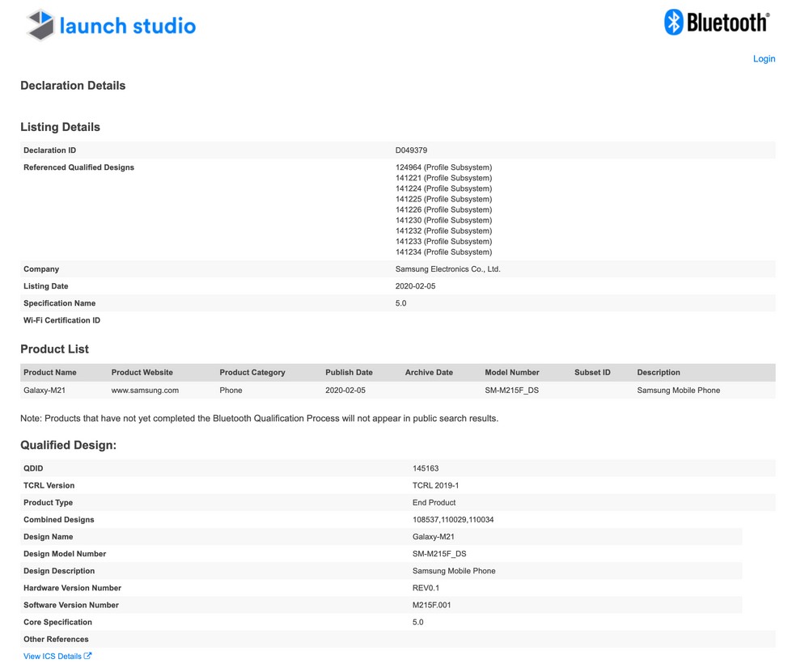
Task: Click Samsung Mobile Phone in Product List row
Action: [x=679, y=391]
